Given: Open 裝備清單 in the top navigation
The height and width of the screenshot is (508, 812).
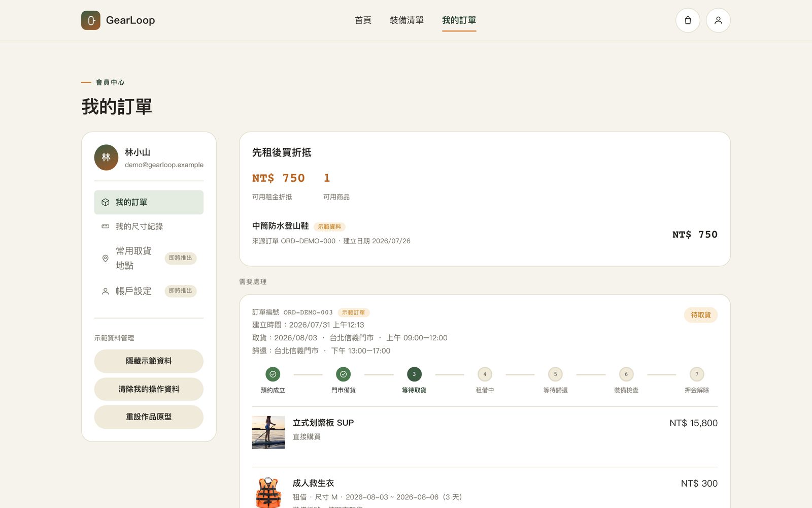Looking at the screenshot, I should click(407, 20).
